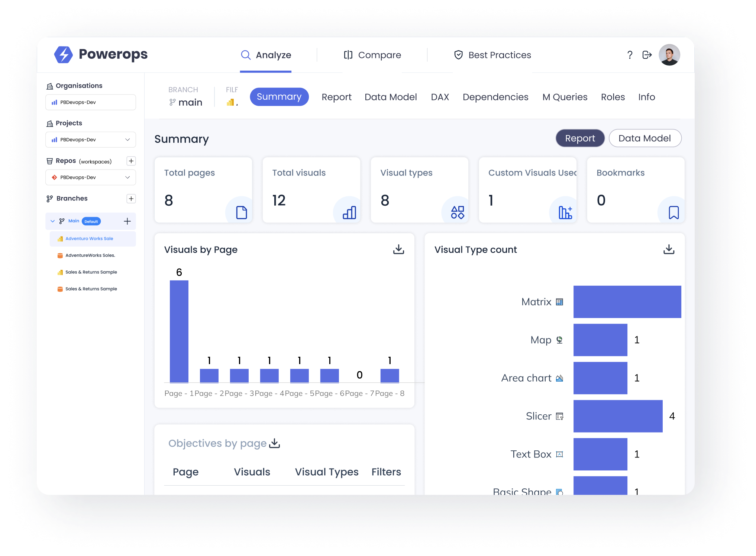Download the Objectives by page table
Image resolution: width=756 pixels, height=556 pixels.
tap(274, 443)
